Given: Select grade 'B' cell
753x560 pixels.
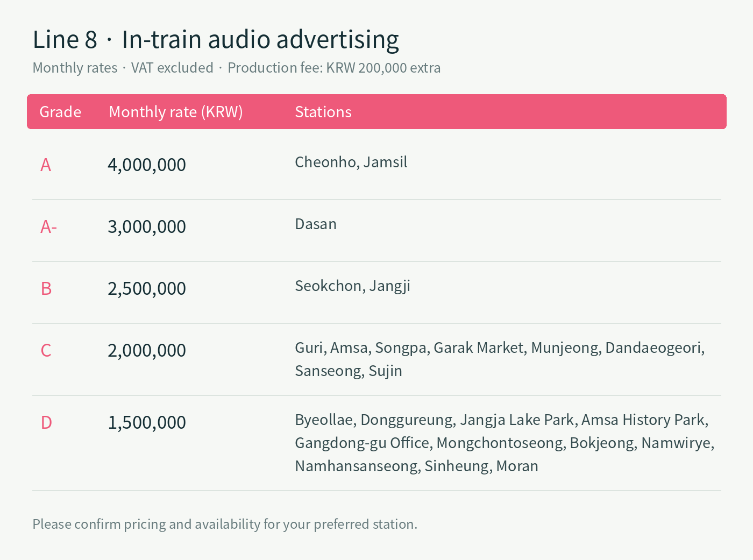Looking at the screenshot, I should click(46, 288).
